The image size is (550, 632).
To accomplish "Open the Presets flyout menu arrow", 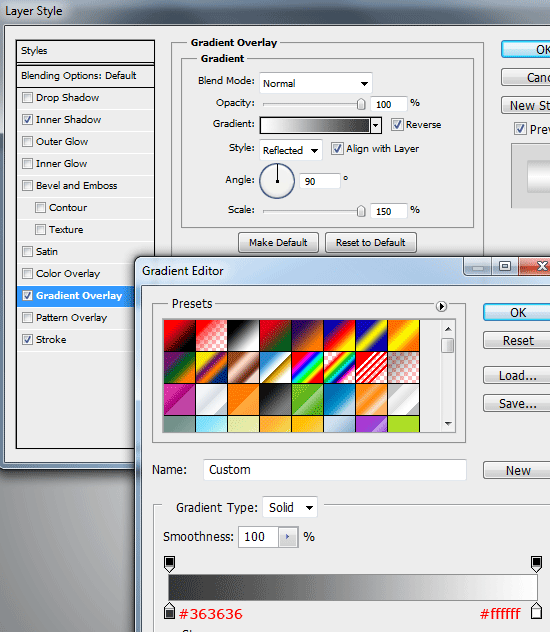I will pyautogui.click(x=441, y=306).
